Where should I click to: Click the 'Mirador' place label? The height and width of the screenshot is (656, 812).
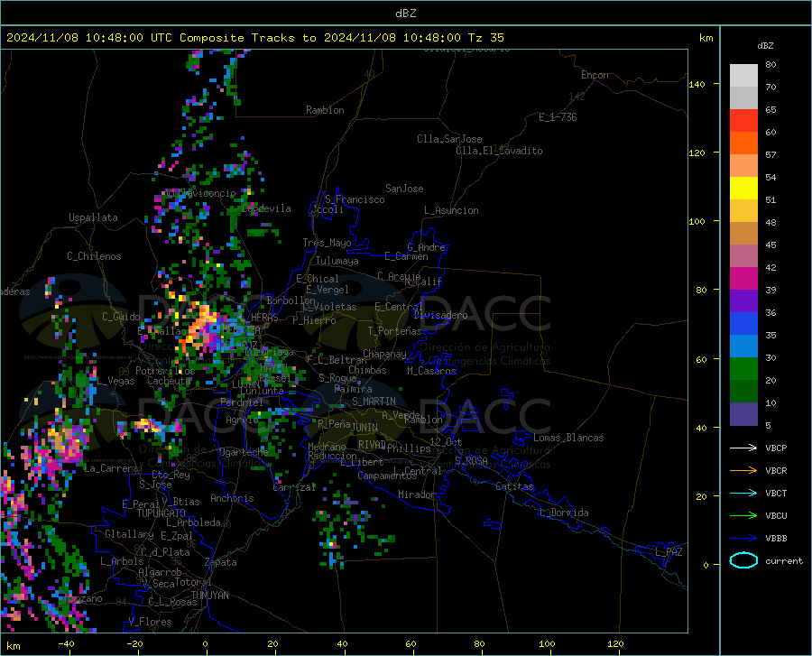(417, 494)
